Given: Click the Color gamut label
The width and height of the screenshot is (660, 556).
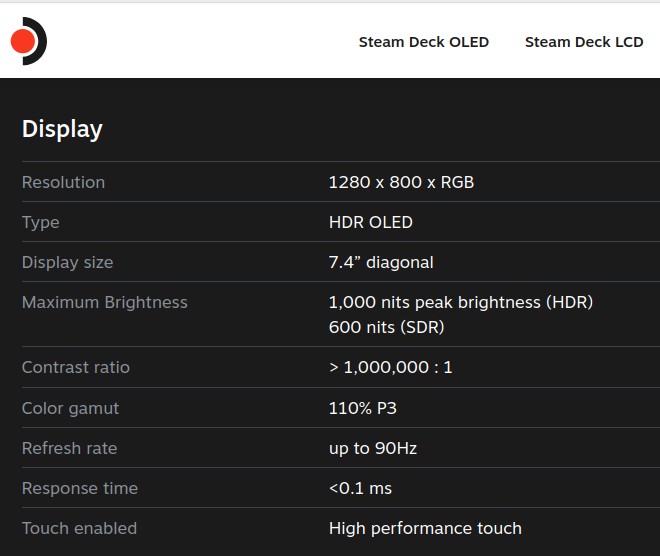Looking at the screenshot, I should point(70,409).
